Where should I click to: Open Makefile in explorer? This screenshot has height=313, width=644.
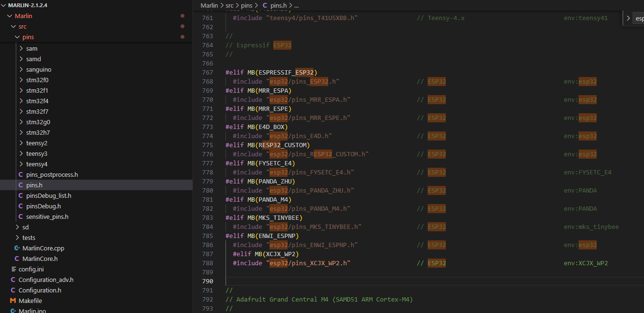(x=30, y=301)
